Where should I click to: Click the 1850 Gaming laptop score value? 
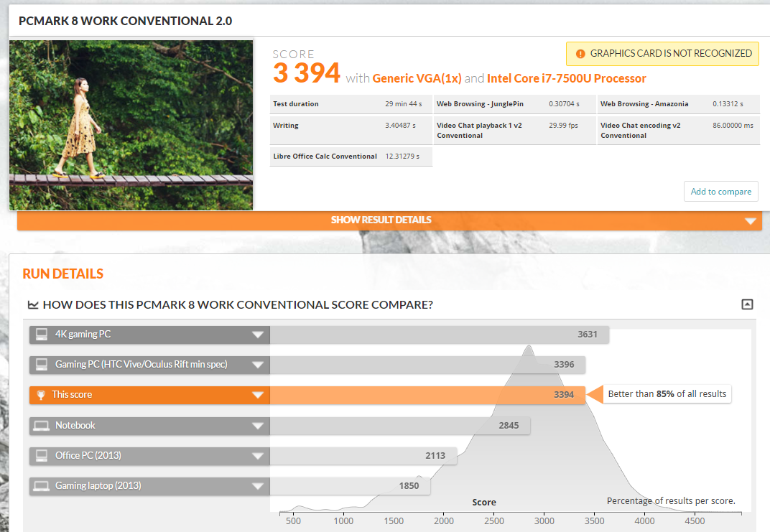409,486
